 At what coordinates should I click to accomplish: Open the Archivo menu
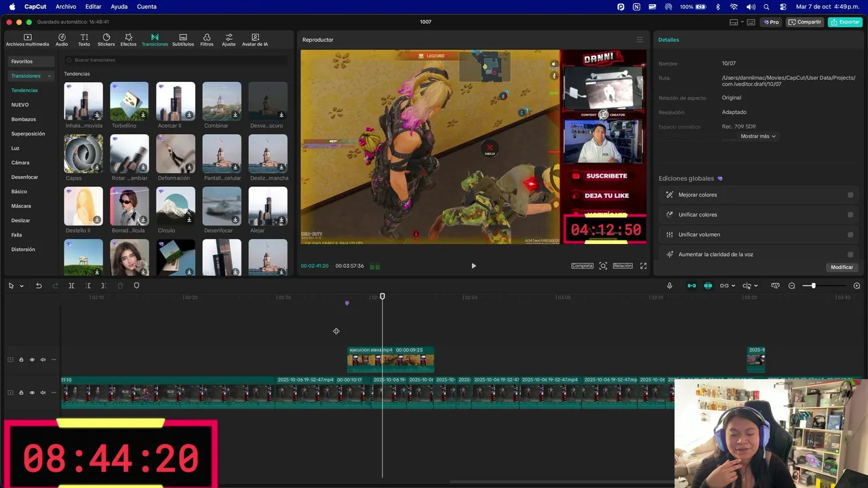click(x=66, y=7)
